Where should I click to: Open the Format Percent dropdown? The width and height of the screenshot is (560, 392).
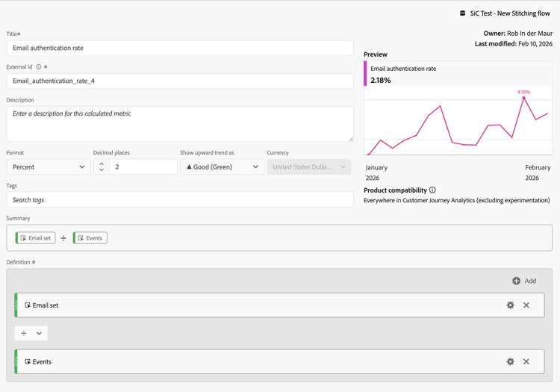pyautogui.click(x=49, y=167)
